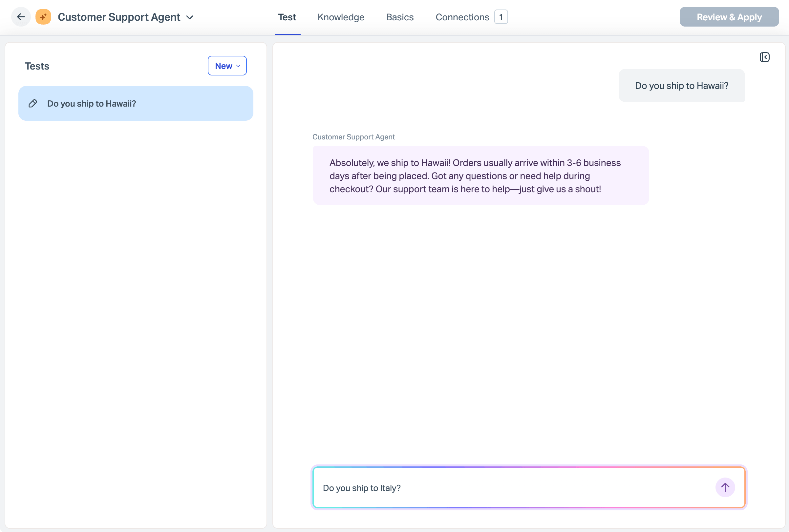Screen dimensions: 789x532
Task: Click the Connections count badge
Action: click(501, 17)
